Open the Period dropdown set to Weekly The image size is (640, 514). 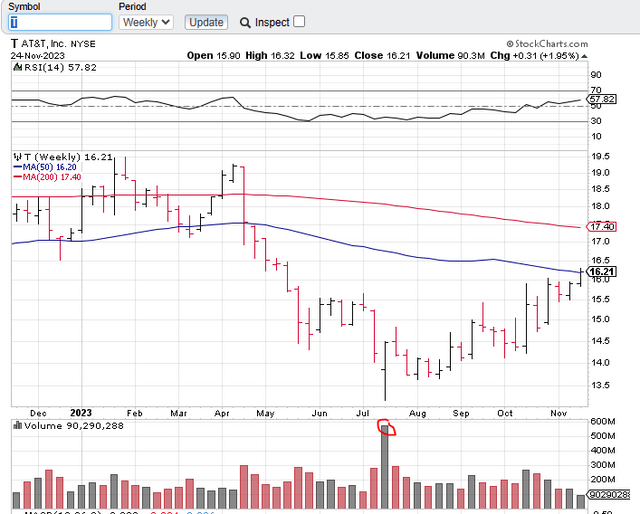pyautogui.click(x=146, y=22)
